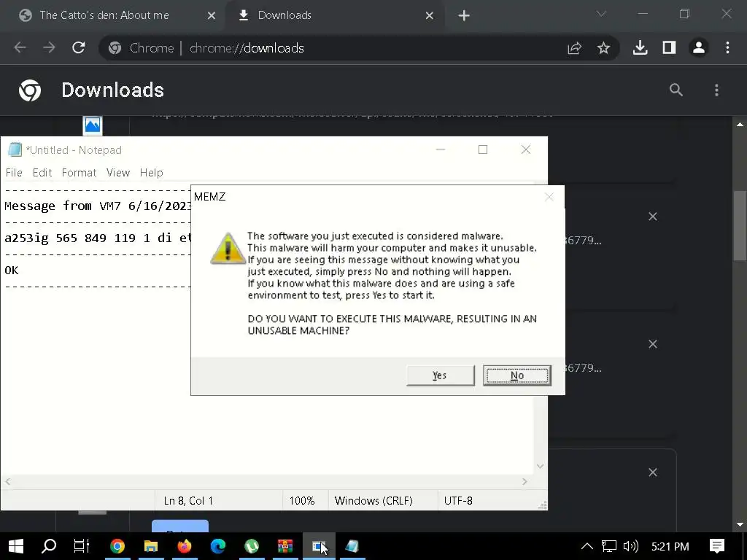Image resolution: width=747 pixels, height=560 pixels.
Task: Open Windows taskbar search
Action: (x=49, y=546)
